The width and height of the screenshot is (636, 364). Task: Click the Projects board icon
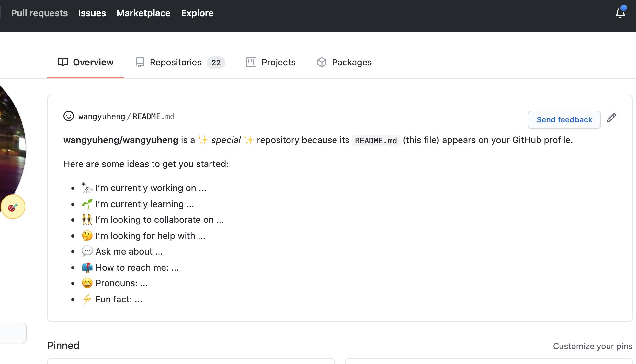point(251,62)
